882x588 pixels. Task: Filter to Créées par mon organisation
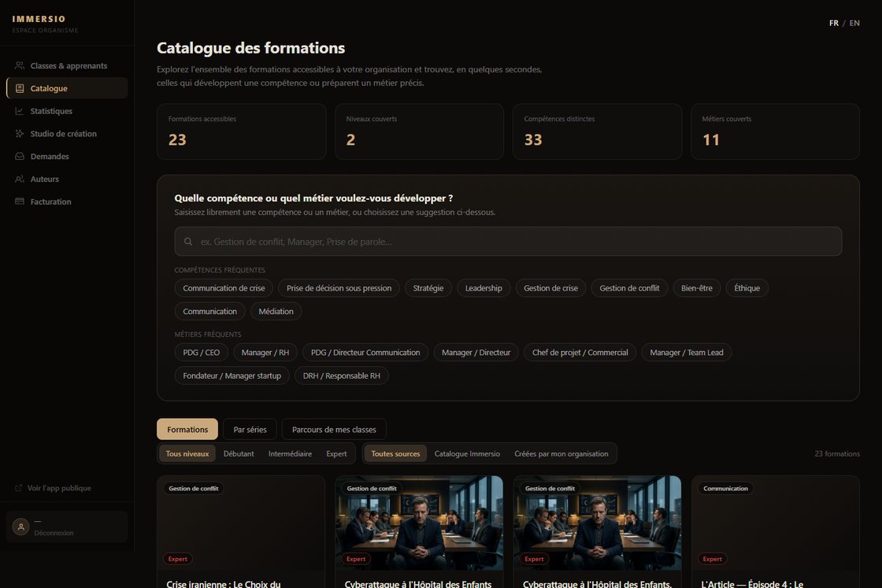point(561,453)
